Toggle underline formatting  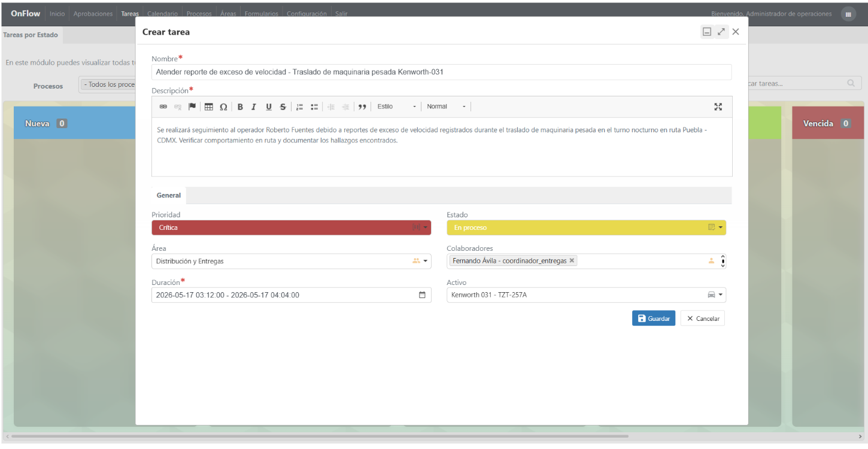pyautogui.click(x=269, y=107)
